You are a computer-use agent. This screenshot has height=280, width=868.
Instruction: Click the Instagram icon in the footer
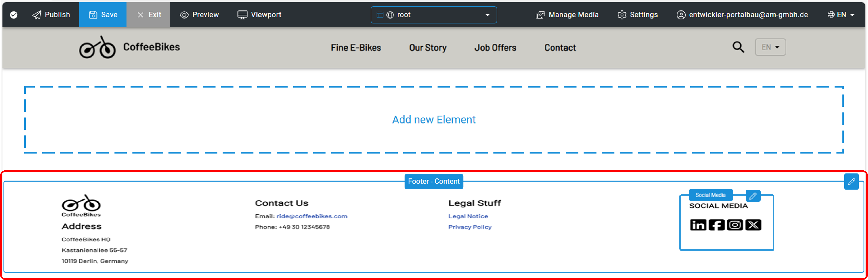click(x=735, y=225)
